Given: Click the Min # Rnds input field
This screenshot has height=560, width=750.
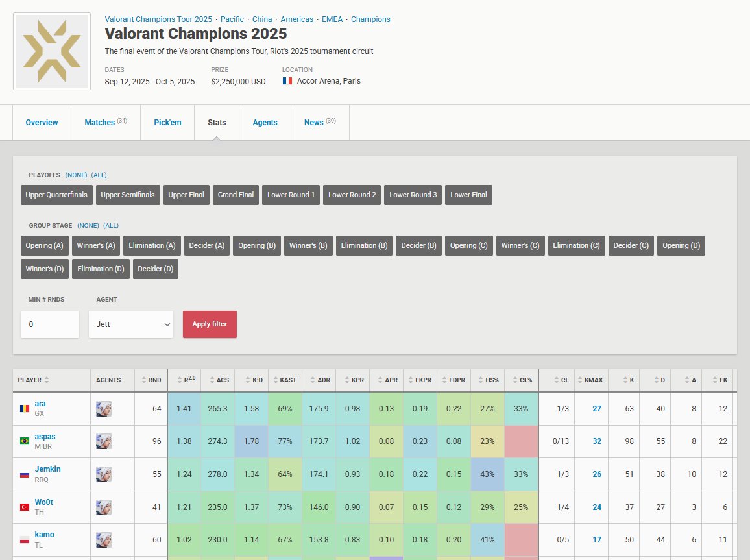Looking at the screenshot, I should (50, 324).
